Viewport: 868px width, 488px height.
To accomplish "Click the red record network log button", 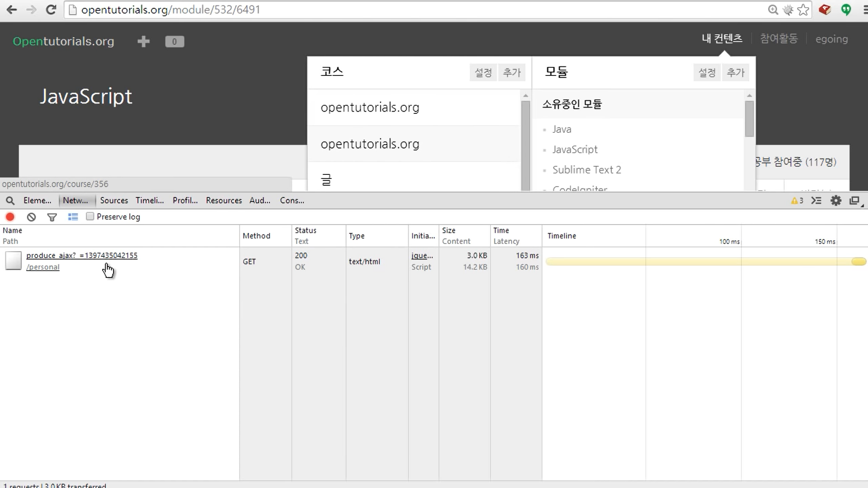I will [x=10, y=217].
